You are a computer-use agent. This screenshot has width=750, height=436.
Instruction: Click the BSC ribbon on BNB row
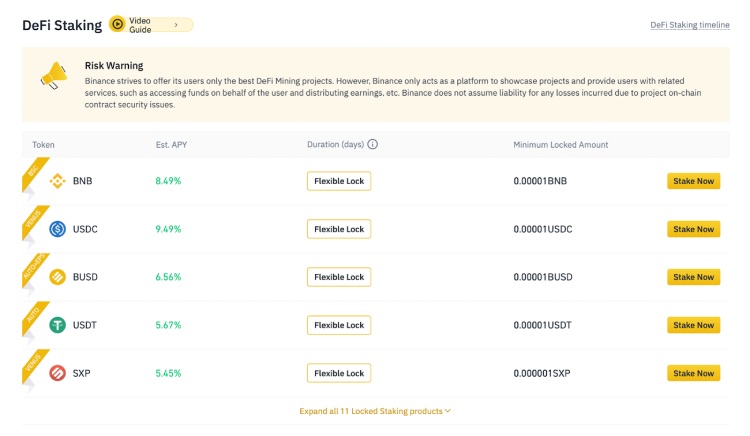(x=33, y=173)
